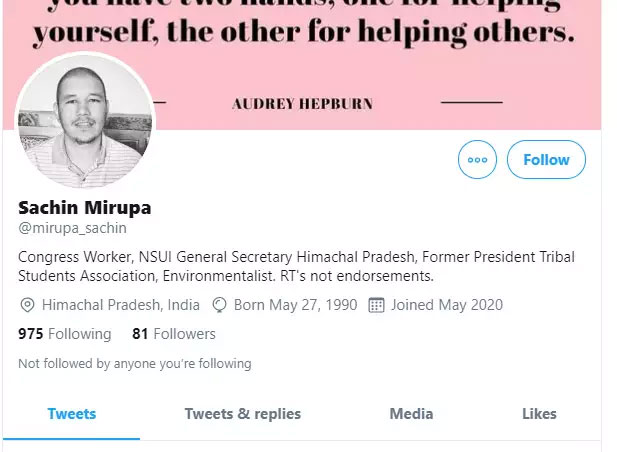
Task: View the 81 Followers list
Action: tap(174, 334)
